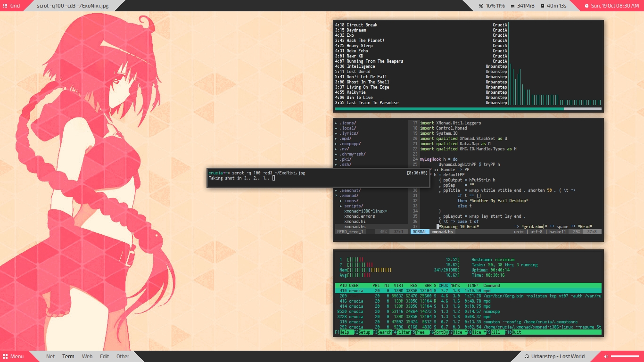The width and height of the screenshot is (644, 362).
Task: Click the NERD_tree_1 status label
Action: point(350,232)
